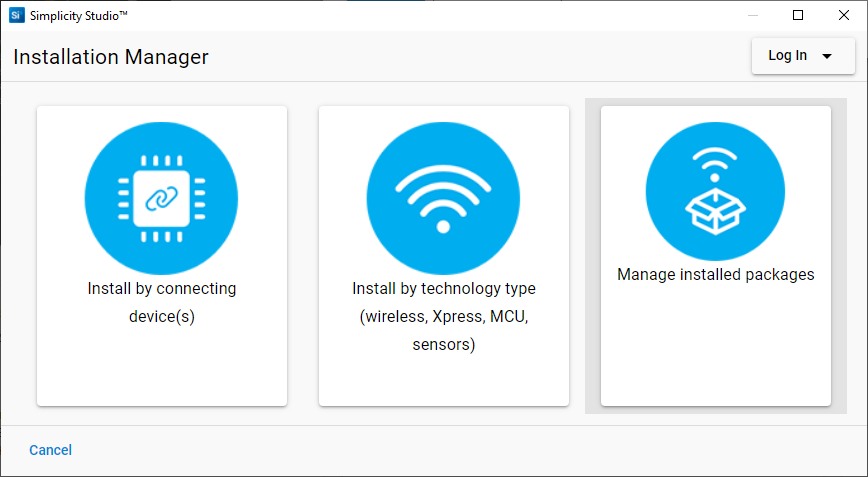The width and height of the screenshot is (868, 477).
Task: Select "Manage installed packages" label
Action: tap(716, 274)
